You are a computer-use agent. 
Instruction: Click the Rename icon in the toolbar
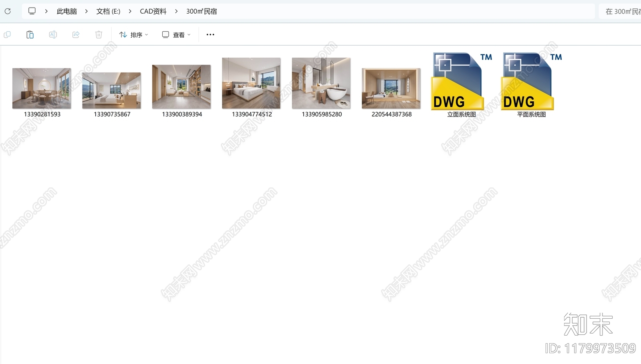point(53,35)
